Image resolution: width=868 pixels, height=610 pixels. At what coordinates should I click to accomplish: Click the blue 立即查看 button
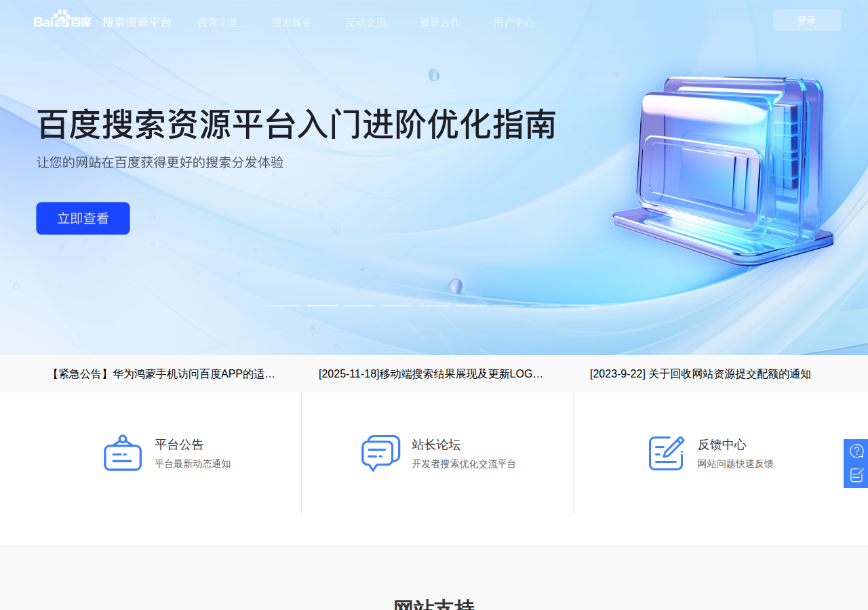point(83,218)
